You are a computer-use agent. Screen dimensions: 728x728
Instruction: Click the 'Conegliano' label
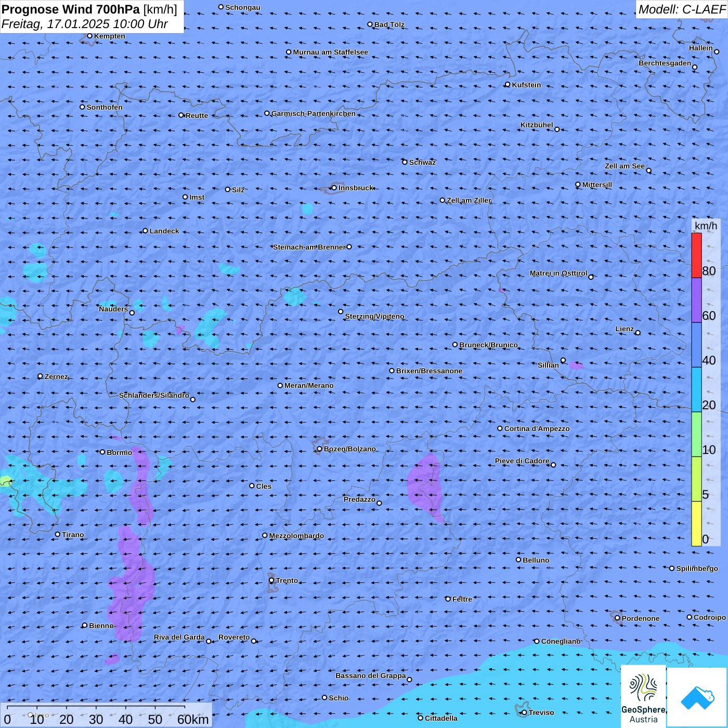[x=561, y=641]
